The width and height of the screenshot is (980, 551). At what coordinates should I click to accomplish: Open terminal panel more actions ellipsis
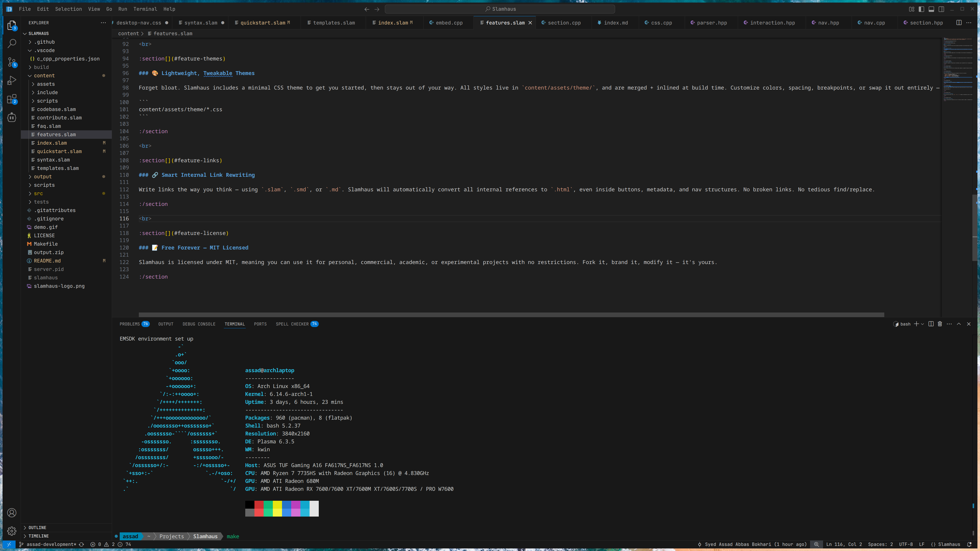coord(949,324)
